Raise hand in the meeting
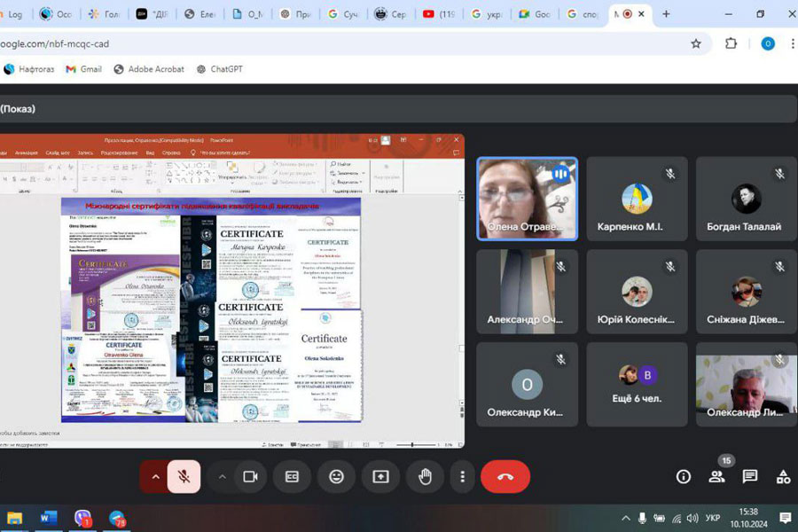 point(425,476)
